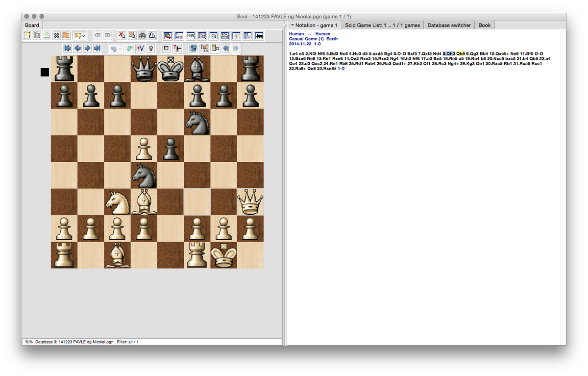
Task: Open board position search
Action: pyautogui.click(x=132, y=35)
